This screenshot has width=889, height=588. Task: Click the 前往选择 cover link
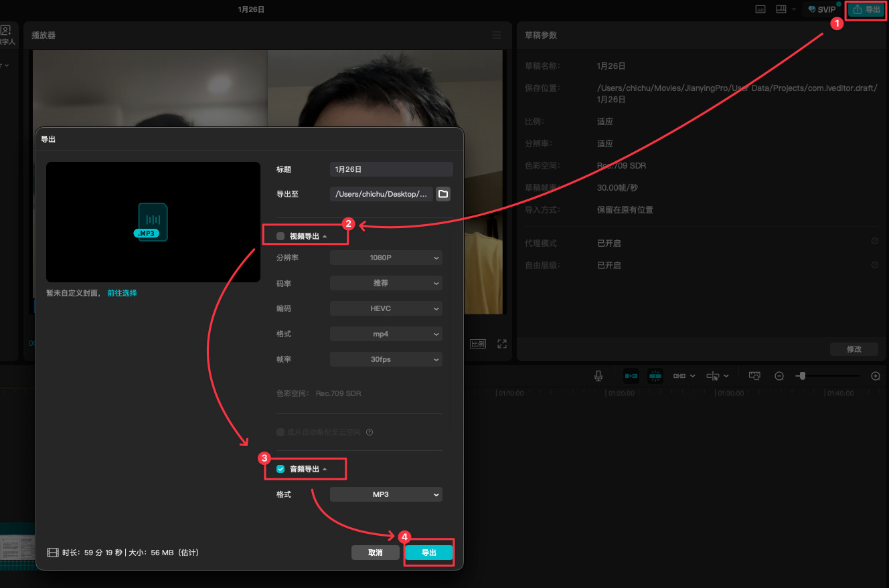(122, 293)
